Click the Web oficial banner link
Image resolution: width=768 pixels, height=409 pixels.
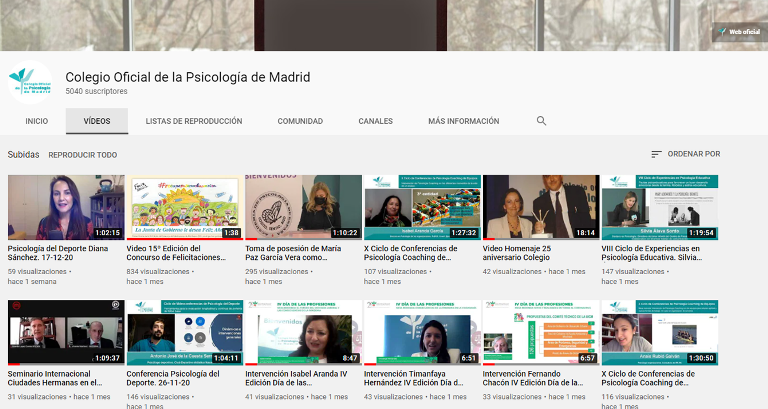point(740,33)
